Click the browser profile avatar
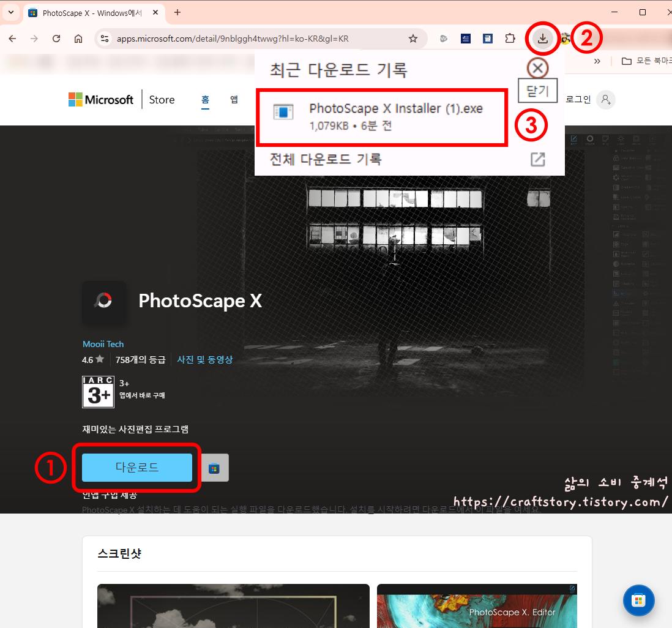This screenshot has width=672, height=628. pos(566,39)
